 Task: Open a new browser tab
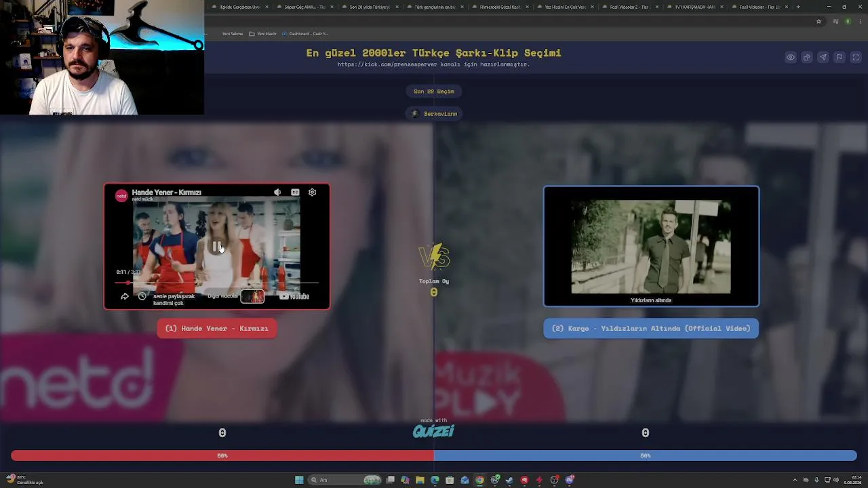point(798,7)
